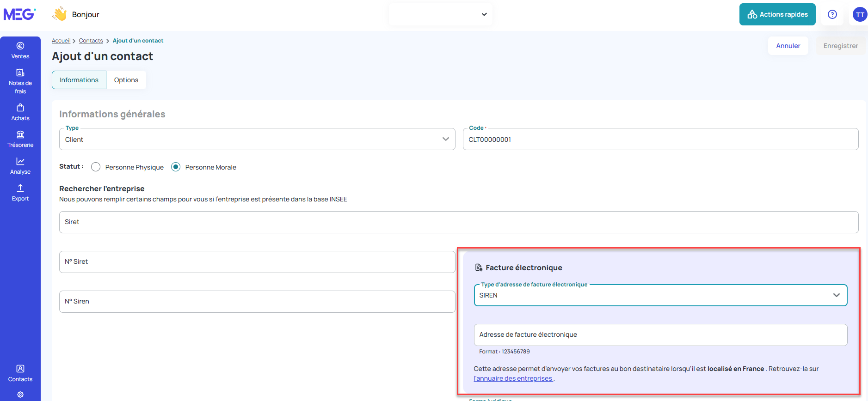868x401 pixels.
Task: Open the annuaire des entreprises link
Action: (513, 378)
